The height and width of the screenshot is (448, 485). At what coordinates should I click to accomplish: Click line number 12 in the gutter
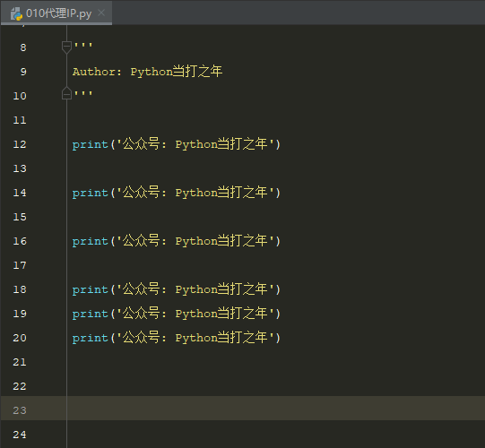(20, 144)
